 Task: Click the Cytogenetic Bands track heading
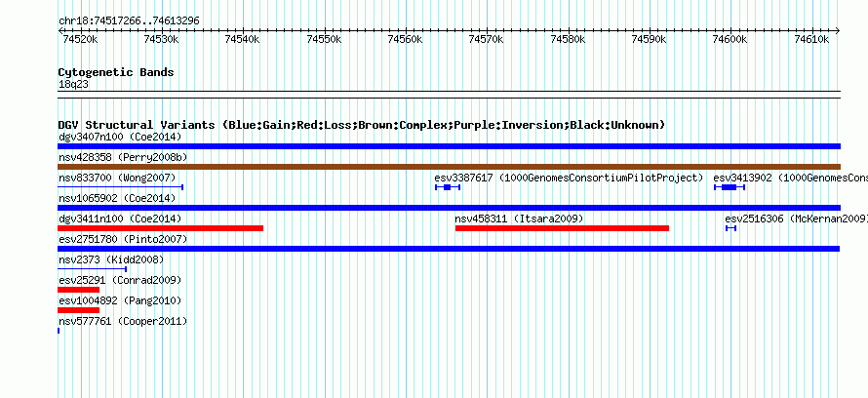[116, 72]
